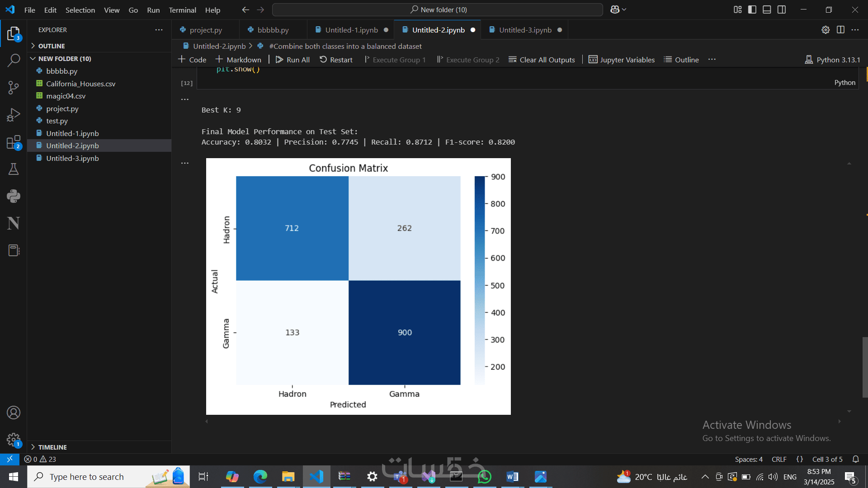Toggle the bottom Panel layout button
The image size is (868, 488).
[x=767, y=9]
